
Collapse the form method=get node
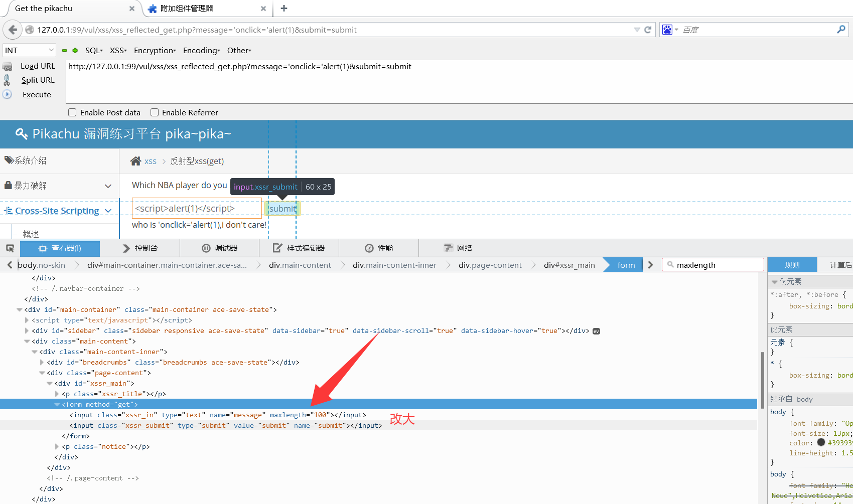pos(57,405)
